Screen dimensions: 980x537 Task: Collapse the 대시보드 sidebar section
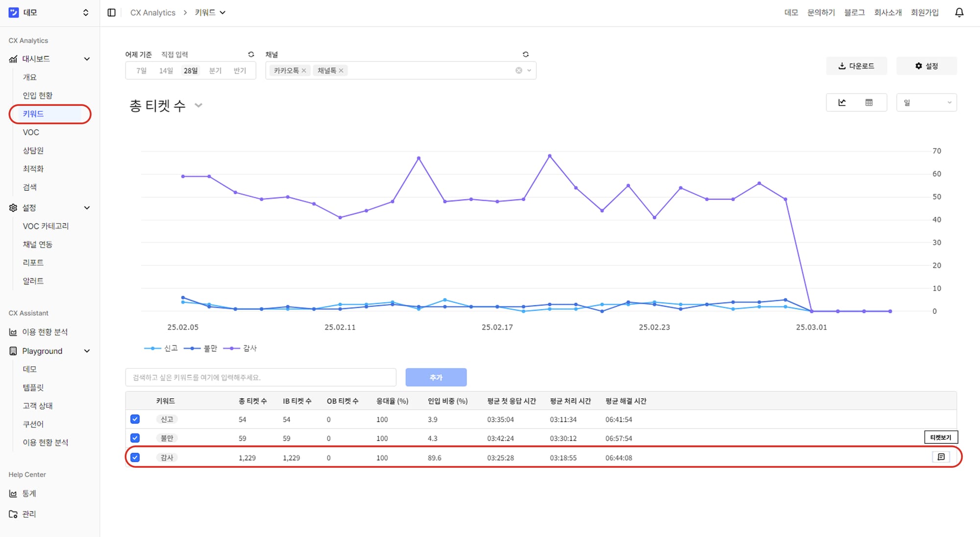87,59
